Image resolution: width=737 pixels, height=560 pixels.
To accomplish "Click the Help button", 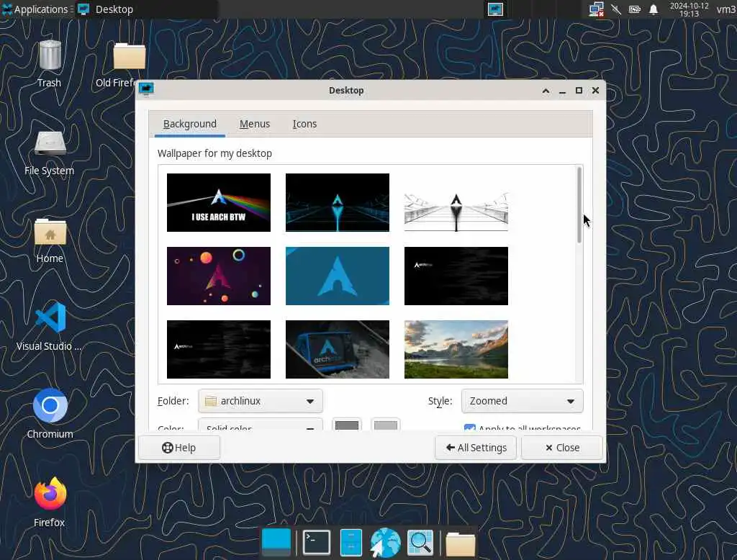I will [x=179, y=448].
